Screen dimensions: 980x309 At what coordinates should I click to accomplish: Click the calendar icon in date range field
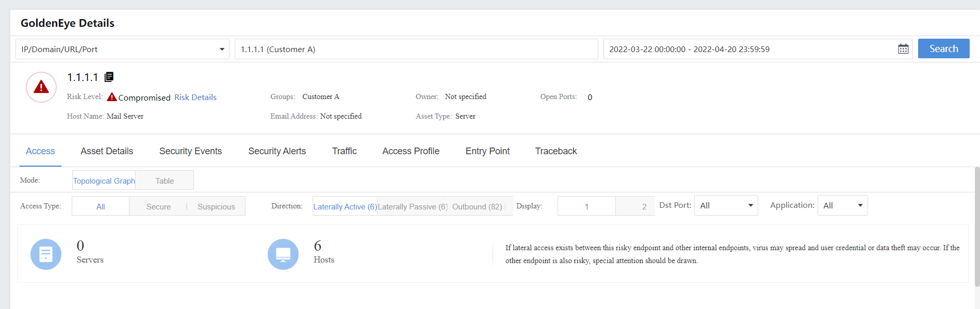[903, 49]
